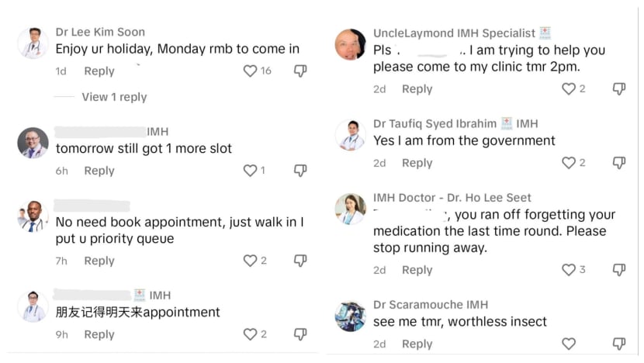644x363 pixels.
Task: Open Dr Taufiq Syed Ibrahim's username link
Action: [434, 123]
